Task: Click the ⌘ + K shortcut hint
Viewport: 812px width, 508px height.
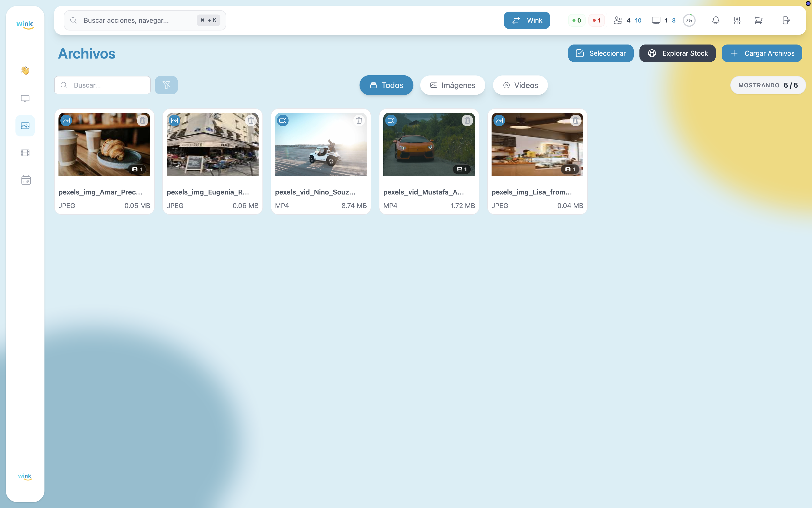Action: 208,21
